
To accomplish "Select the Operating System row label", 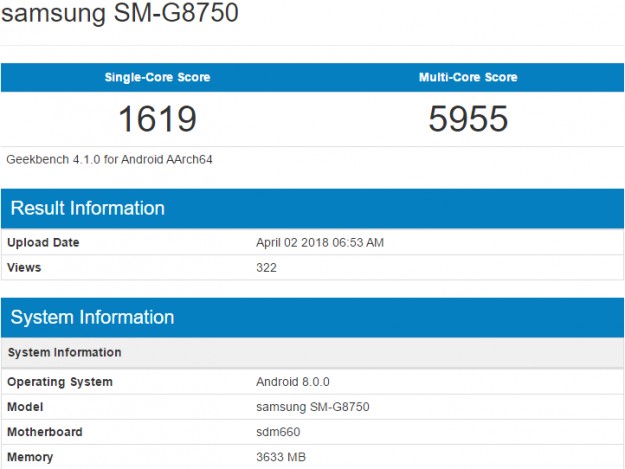I will pos(61,382).
